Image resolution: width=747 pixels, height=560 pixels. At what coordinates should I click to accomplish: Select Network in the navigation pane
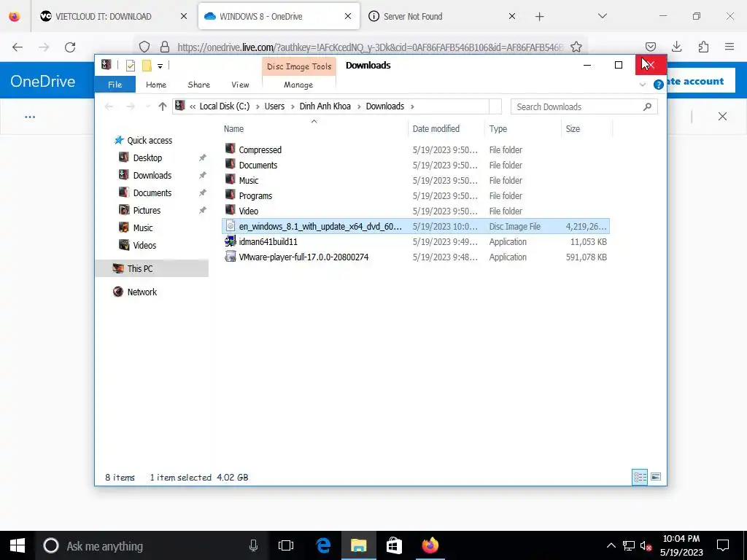[x=142, y=292]
